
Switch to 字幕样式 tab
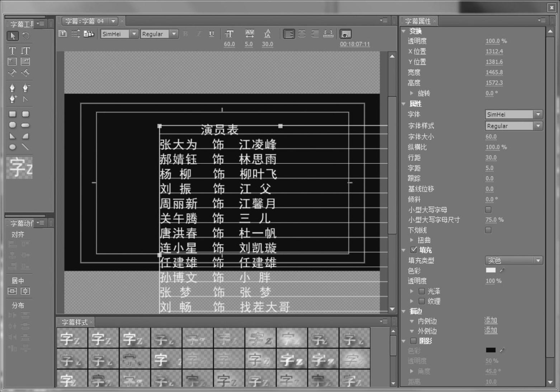pyautogui.click(x=74, y=322)
